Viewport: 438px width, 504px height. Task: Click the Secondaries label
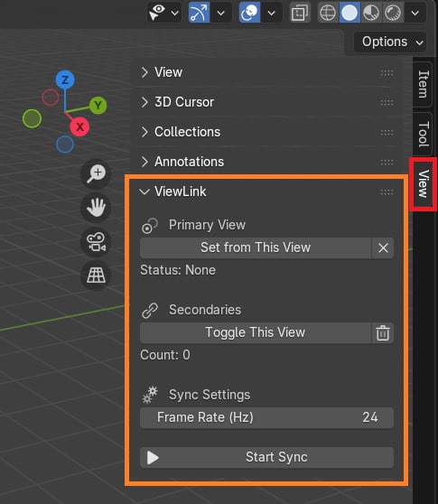(205, 310)
